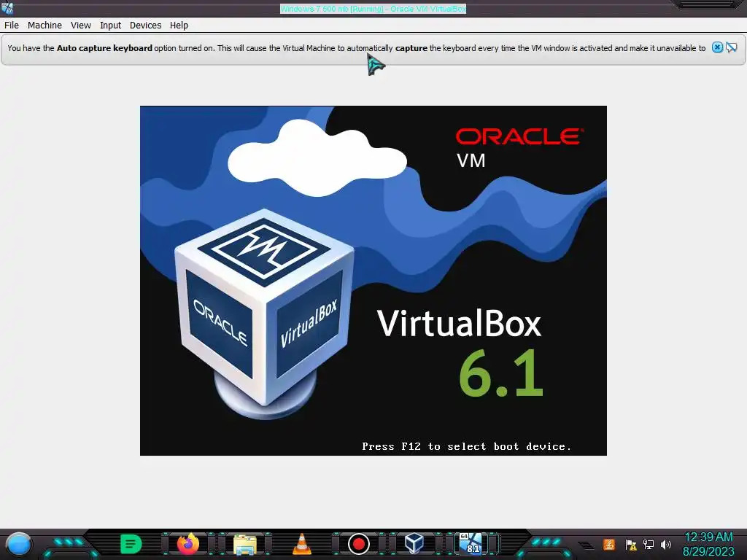Click the don't-show-again message icon in the notification
This screenshot has height=560, width=747.
click(x=731, y=47)
